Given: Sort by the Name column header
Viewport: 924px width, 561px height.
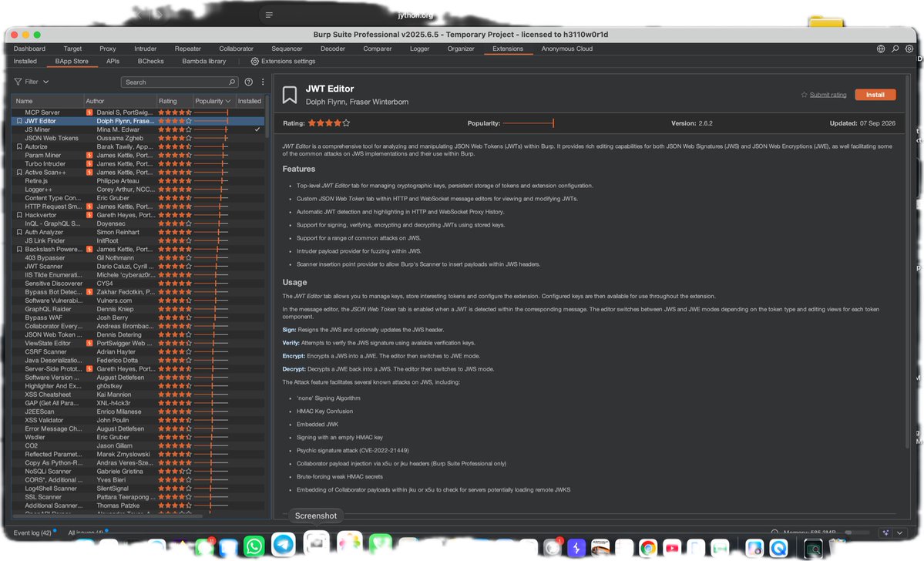Looking at the screenshot, I should coord(46,102).
